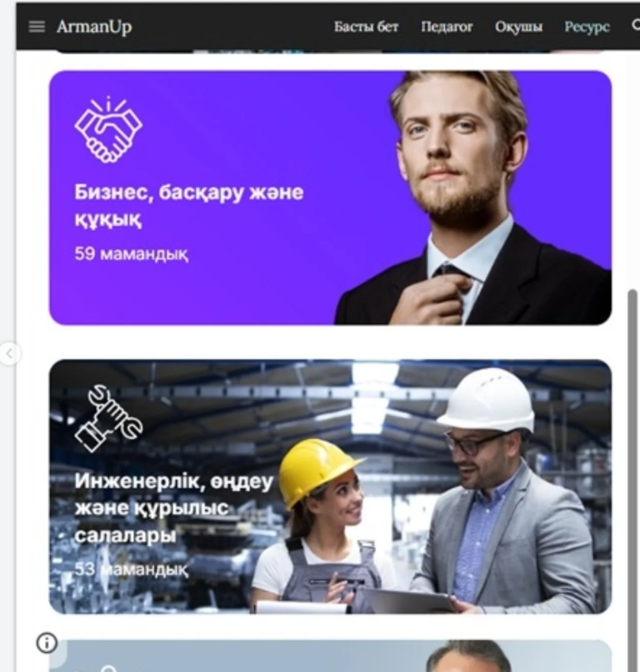640x672 pixels.
Task: Select the Оқушы navigation item
Action: (x=519, y=27)
